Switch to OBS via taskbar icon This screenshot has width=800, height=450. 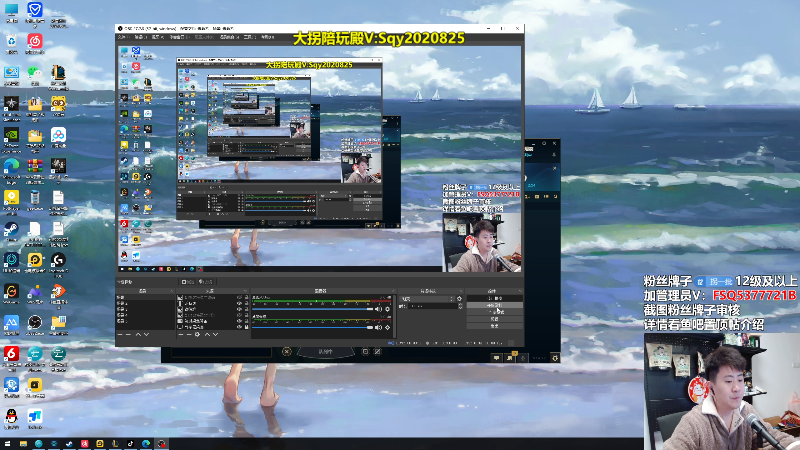coord(161,443)
